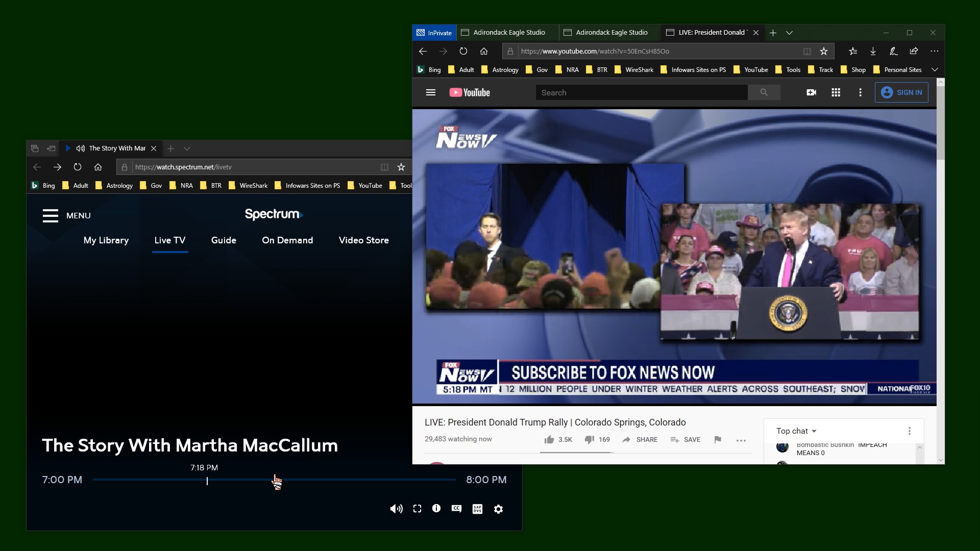The image size is (980, 551).
Task: Report video with flag icon
Action: coord(718,439)
